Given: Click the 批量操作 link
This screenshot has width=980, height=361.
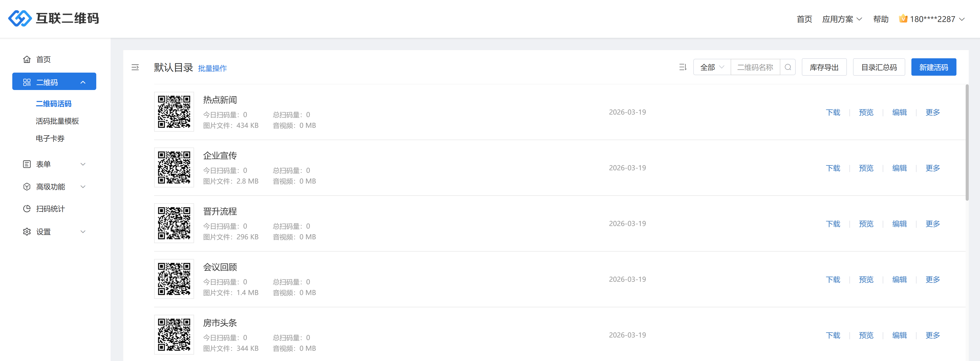Looking at the screenshot, I should tap(212, 69).
